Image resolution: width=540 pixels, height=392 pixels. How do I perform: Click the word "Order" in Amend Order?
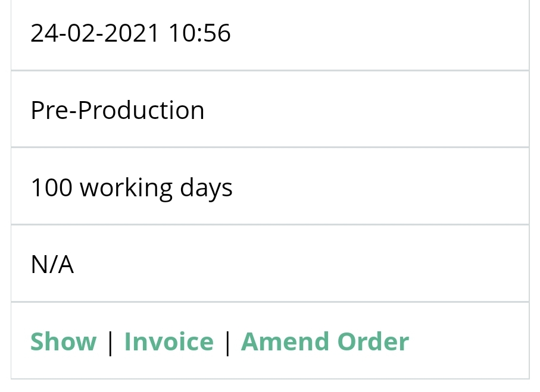click(x=373, y=341)
